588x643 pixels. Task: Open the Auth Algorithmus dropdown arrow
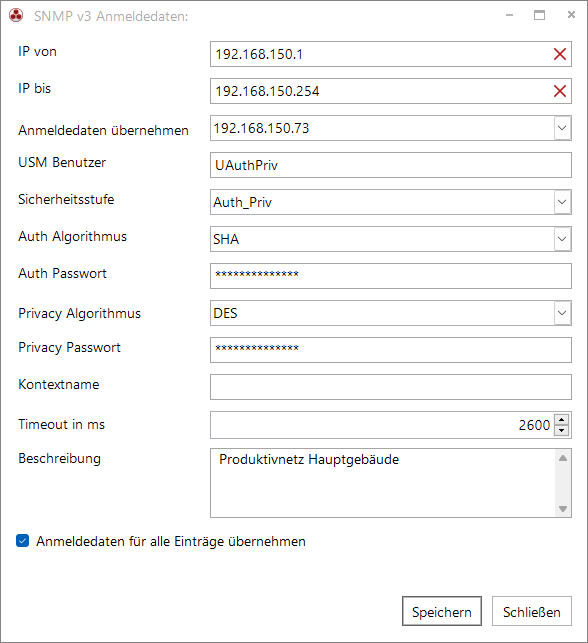(x=562, y=239)
